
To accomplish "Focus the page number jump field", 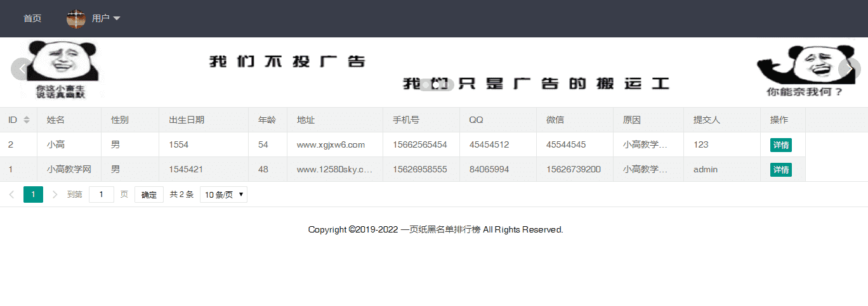I will 102,194.
